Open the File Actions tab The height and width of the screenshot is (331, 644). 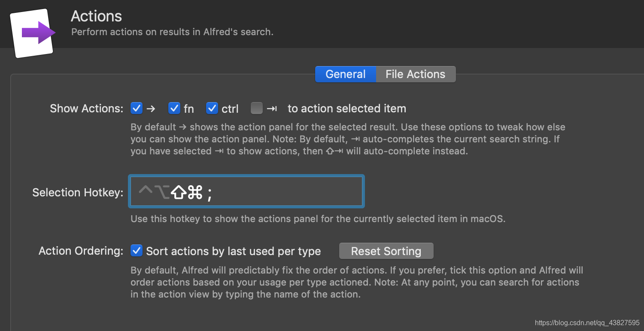[415, 74]
